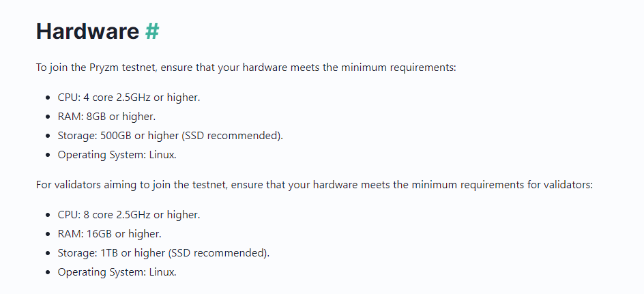
Task: Click the 'Storage: 500GB or higher' list item
Action: (171, 136)
